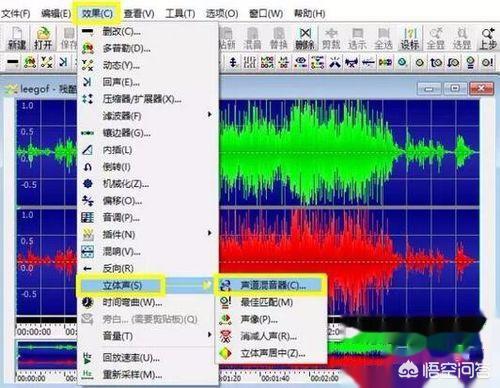
Task: Click the 打开 (Open) toolbar icon
Action: (43, 38)
